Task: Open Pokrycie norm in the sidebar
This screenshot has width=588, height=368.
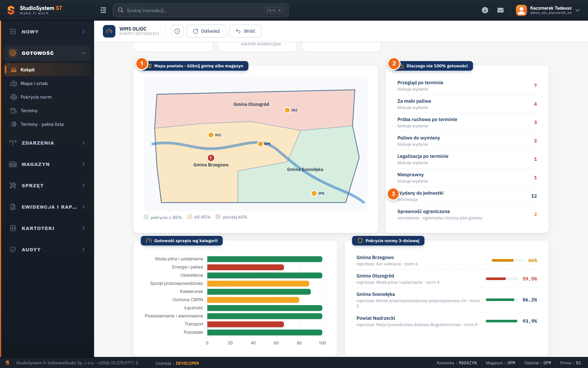Action: pyautogui.click(x=47, y=97)
